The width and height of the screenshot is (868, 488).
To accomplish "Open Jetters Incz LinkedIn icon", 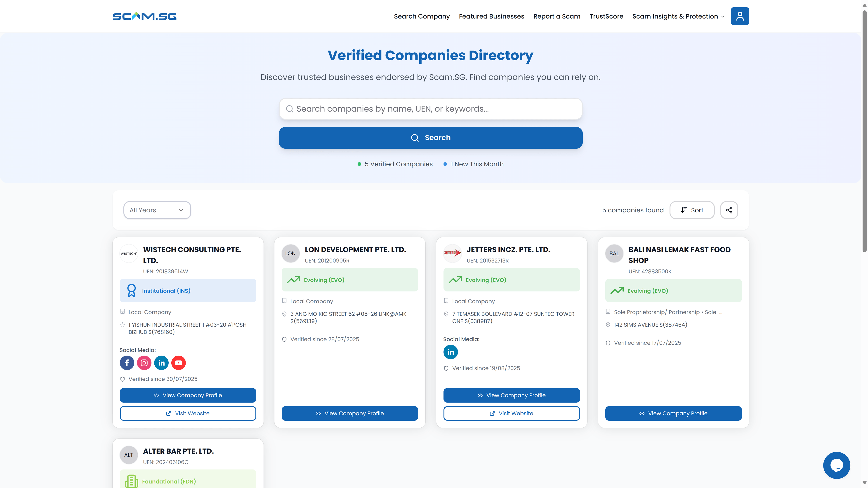I will [451, 352].
